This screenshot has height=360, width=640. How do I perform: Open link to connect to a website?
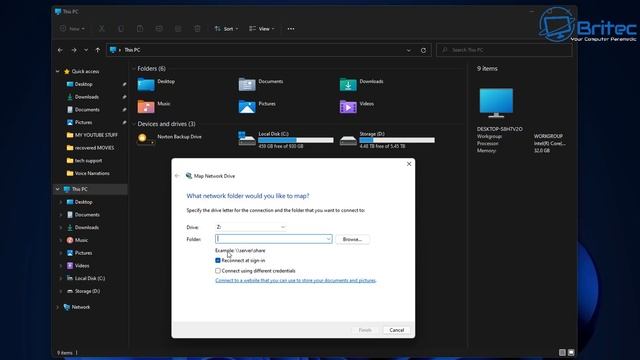click(296, 280)
